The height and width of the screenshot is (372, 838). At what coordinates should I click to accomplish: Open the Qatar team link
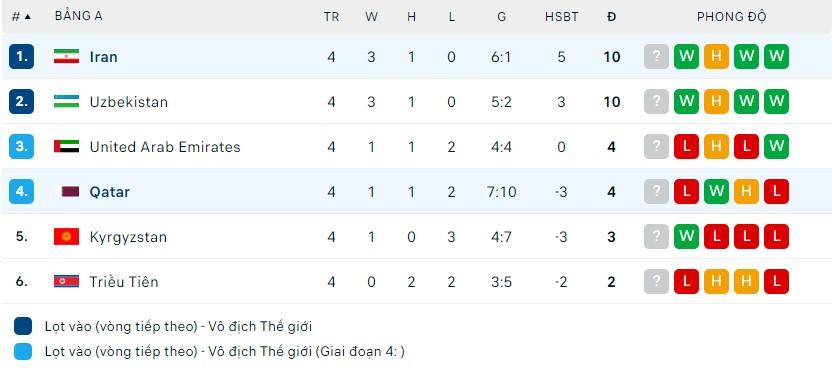pyautogui.click(x=110, y=192)
